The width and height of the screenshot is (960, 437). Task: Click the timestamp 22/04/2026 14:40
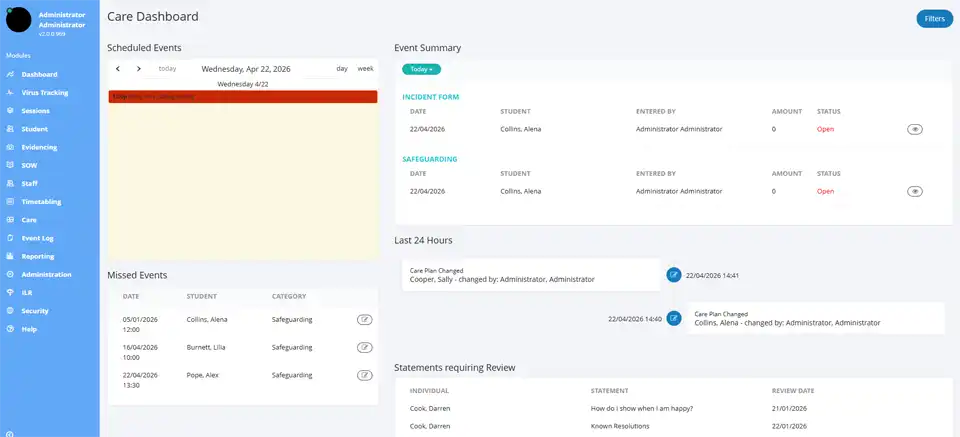coord(635,319)
